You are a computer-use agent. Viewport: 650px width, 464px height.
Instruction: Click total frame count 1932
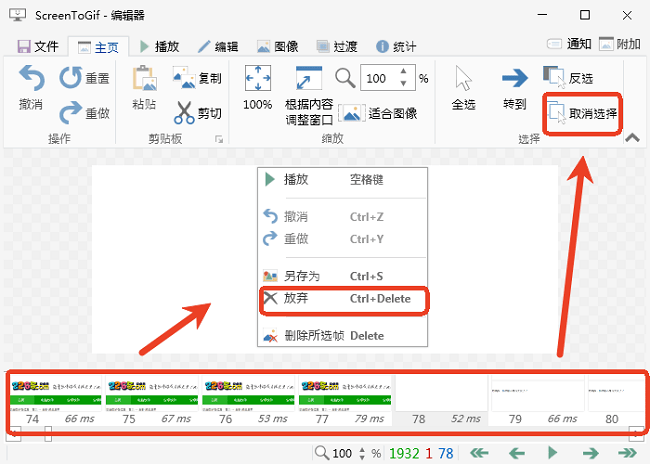(x=404, y=453)
